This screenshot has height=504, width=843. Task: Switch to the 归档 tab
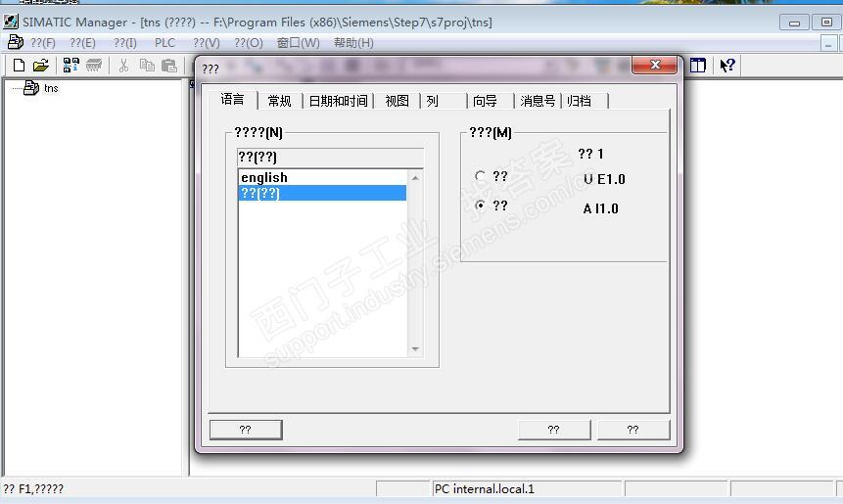click(x=579, y=101)
